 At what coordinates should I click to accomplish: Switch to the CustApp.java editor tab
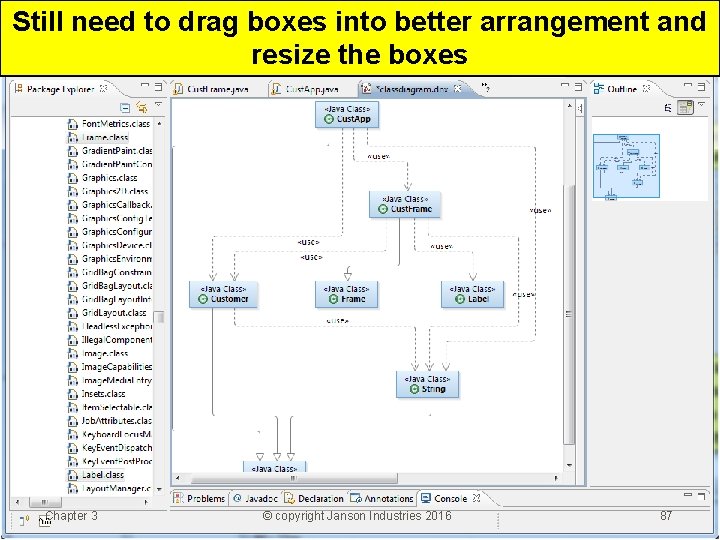(x=305, y=89)
